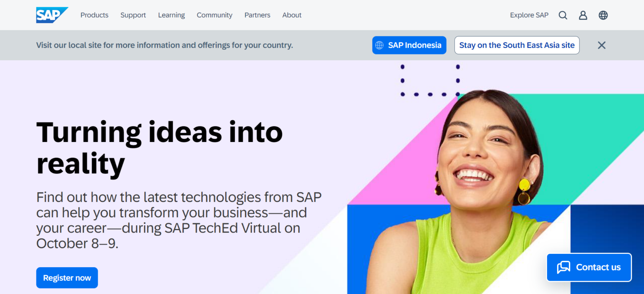Open the Contact us chat widget
The image size is (644, 294).
589,267
